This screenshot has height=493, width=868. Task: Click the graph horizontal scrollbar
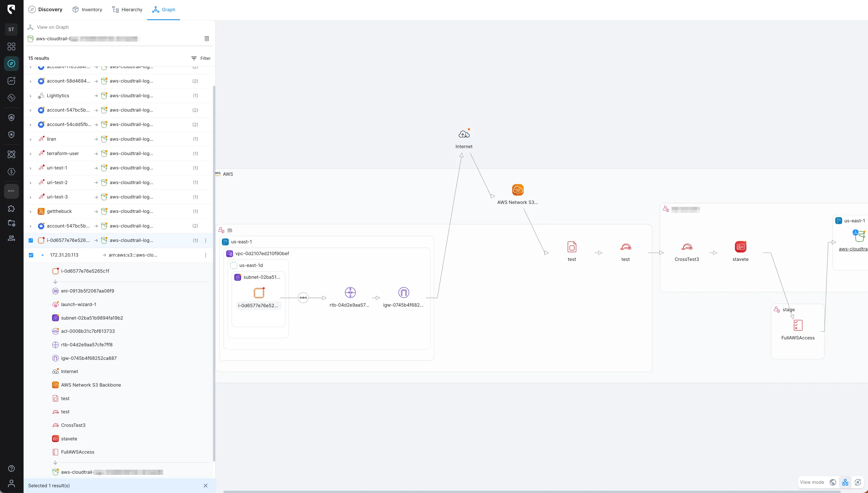coord(531,491)
